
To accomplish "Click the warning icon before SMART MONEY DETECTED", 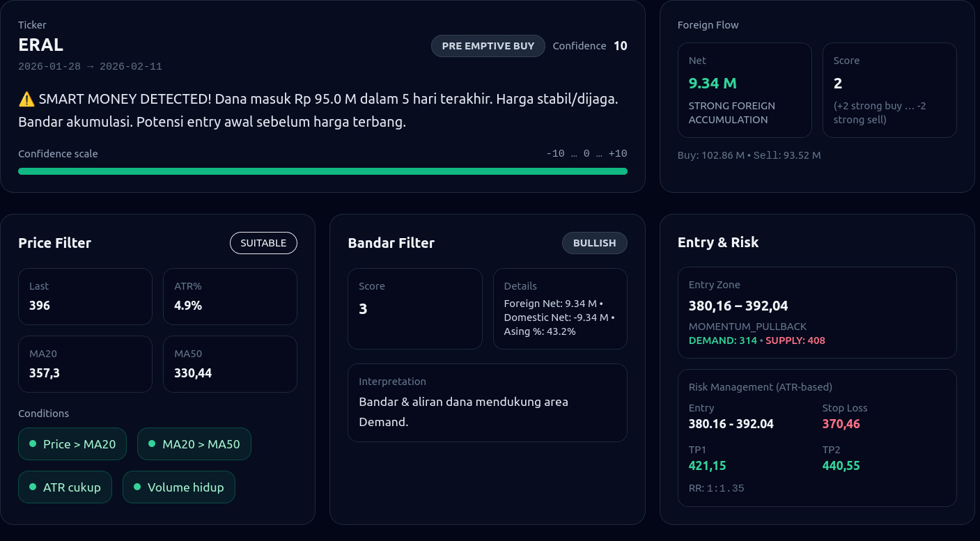I will tap(26, 100).
